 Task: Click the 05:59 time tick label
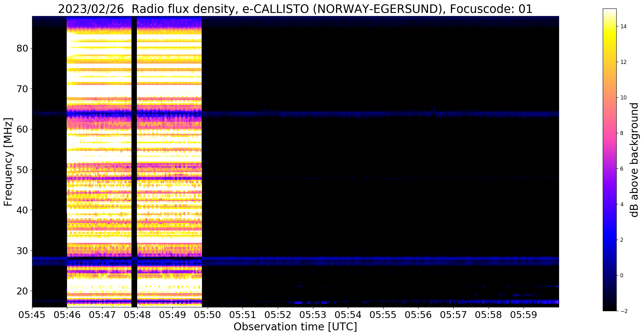[524, 315]
